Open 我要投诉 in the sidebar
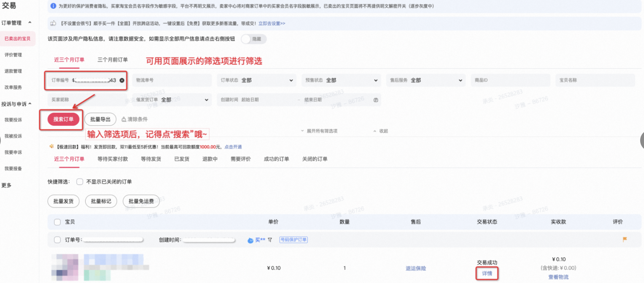 click(13, 120)
